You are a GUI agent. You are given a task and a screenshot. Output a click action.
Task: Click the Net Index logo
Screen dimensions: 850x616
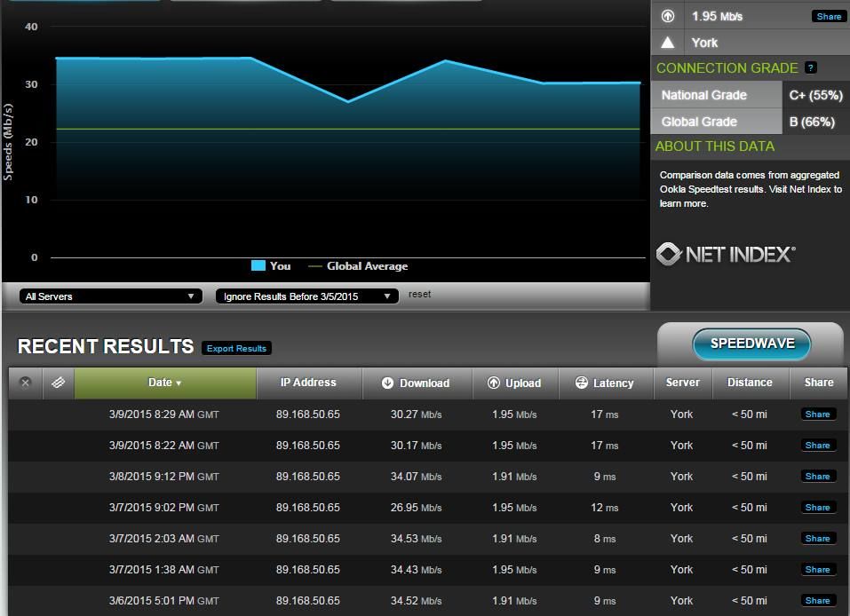(x=726, y=255)
